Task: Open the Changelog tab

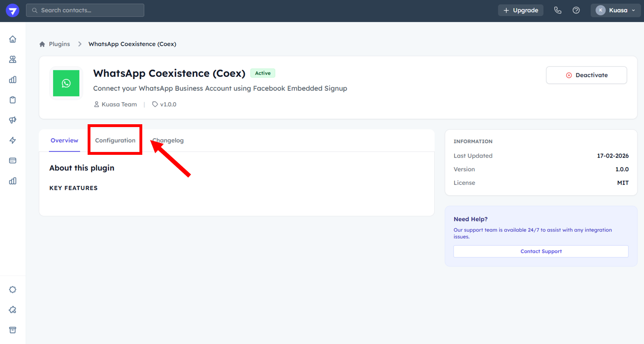Action: pyautogui.click(x=169, y=140)
